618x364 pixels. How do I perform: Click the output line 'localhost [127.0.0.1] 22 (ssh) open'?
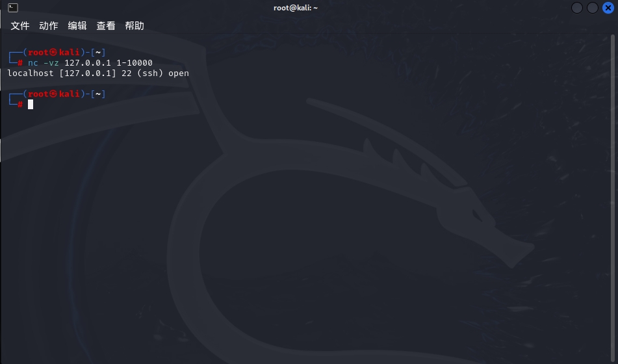[98, 73]
